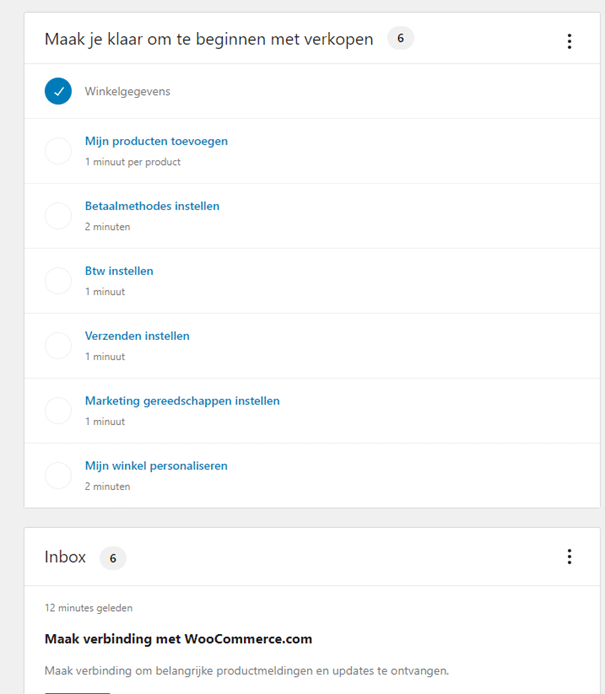
Task: Click the task count badge next to setup title
Action: [x=400, y=39]
